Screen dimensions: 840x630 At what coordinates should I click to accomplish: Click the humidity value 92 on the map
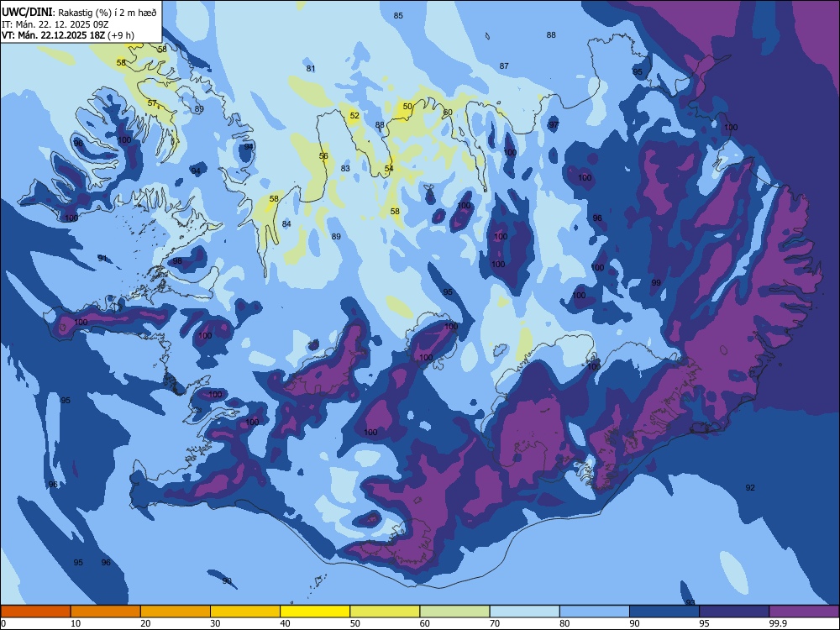tap(750, 487)
